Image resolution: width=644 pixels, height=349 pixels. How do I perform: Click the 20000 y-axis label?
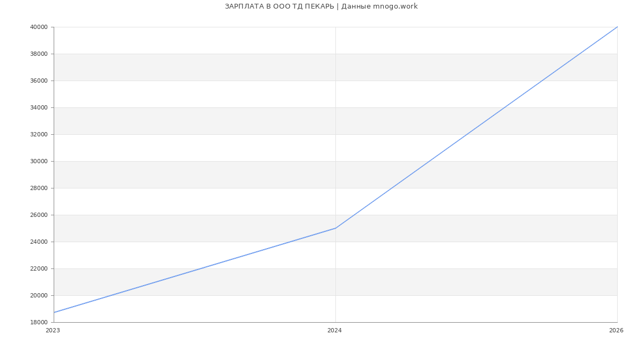pyautogui.click(x=39, y=295)
